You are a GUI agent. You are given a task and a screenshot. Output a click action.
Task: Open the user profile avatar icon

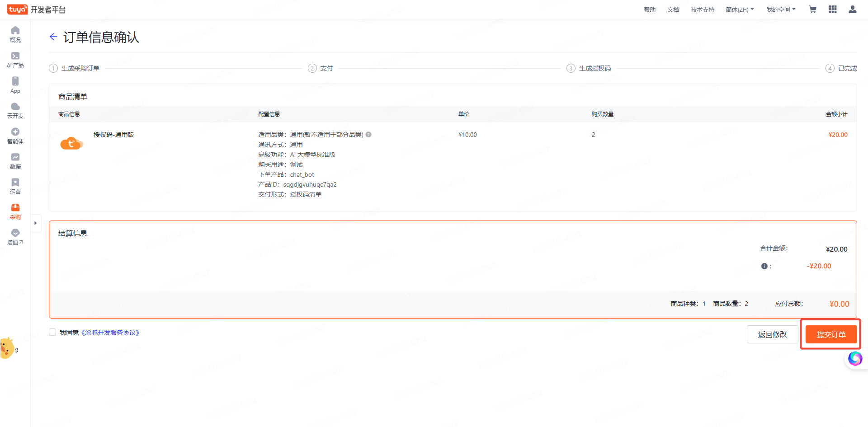point(853,9)
